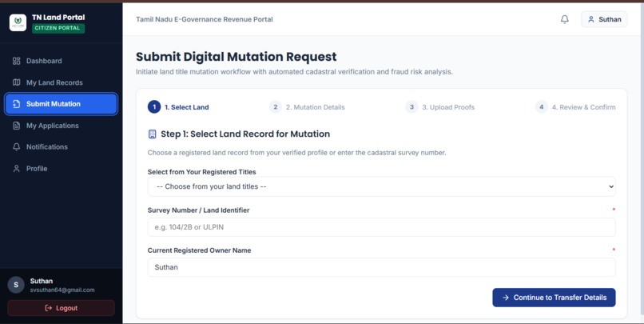Open the Suthan user menu in header
Image resolution: width=644 pixels, height=324 pixels.
(604, 19)
